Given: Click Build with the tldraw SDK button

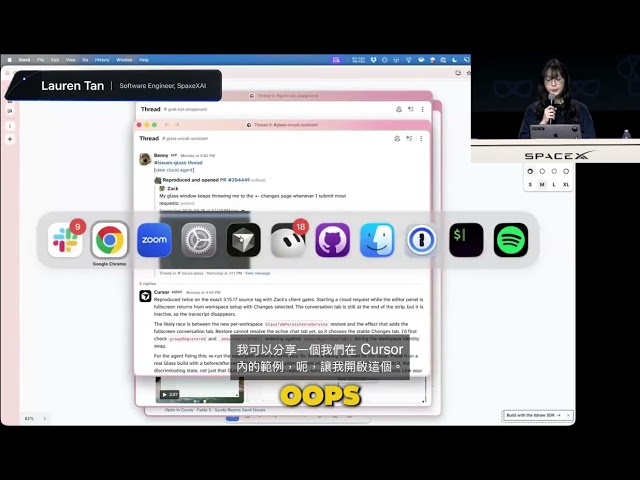Looking at the screenshot, I should point(534,415).
